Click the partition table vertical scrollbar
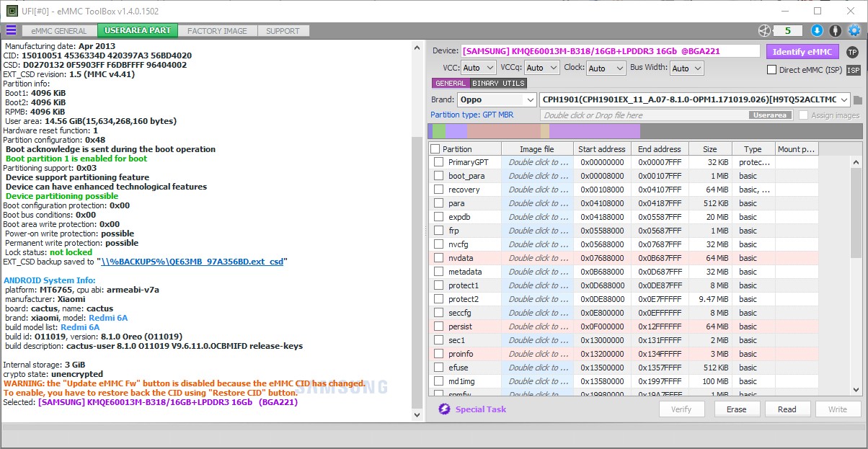The image size is (868, 449). coord(856,213)
